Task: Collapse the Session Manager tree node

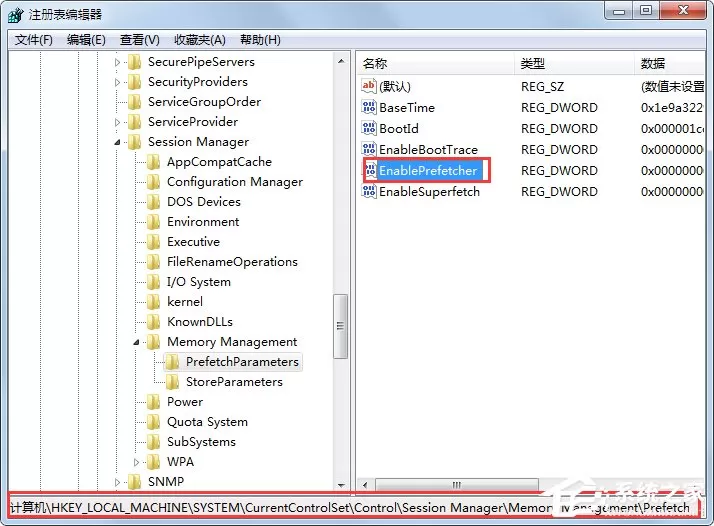Action: click(x=117, y=142)
